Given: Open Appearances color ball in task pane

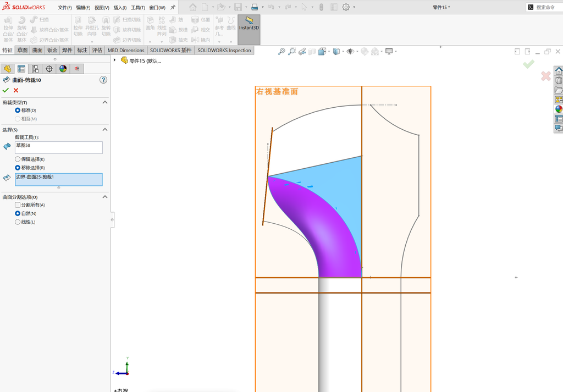Looking at the screenshot, I should (x=559, y=109).
